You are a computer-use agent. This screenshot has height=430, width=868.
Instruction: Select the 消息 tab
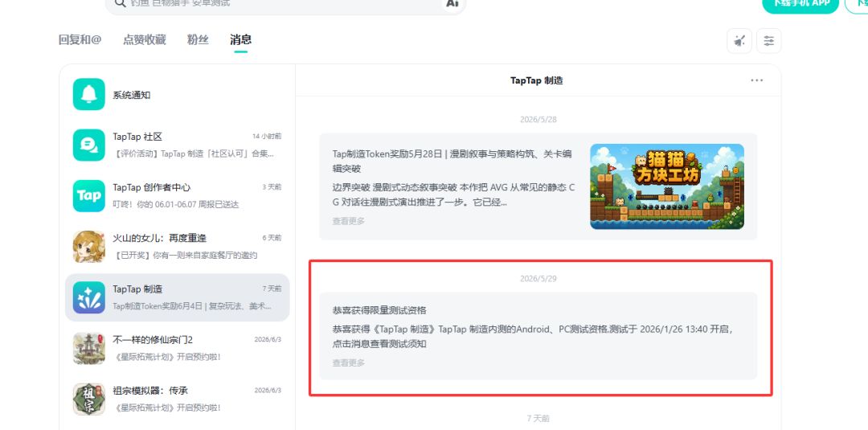tap(241, 39)
